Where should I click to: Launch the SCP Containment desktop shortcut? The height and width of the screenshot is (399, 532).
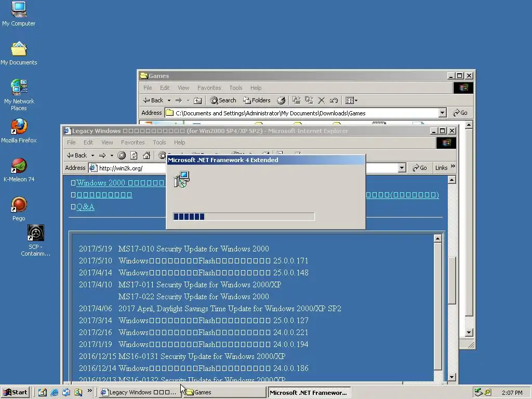click(x=35, y=240)
